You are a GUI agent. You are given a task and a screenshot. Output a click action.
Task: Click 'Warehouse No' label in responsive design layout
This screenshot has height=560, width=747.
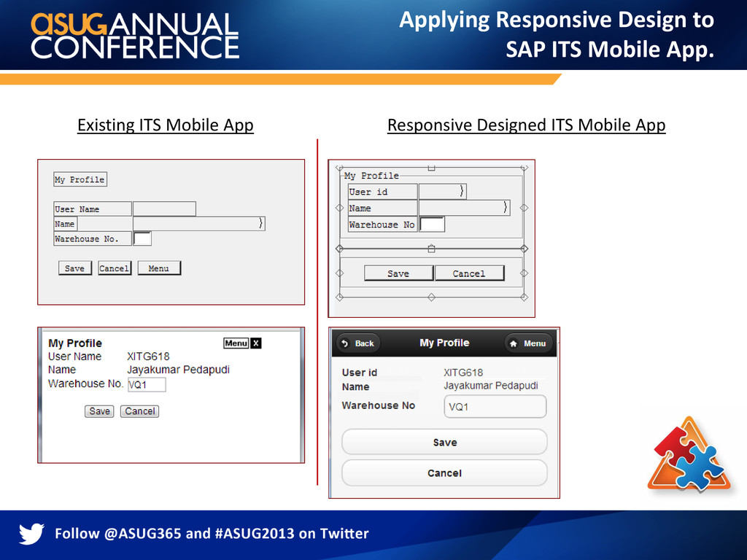(x=382, y=225)
